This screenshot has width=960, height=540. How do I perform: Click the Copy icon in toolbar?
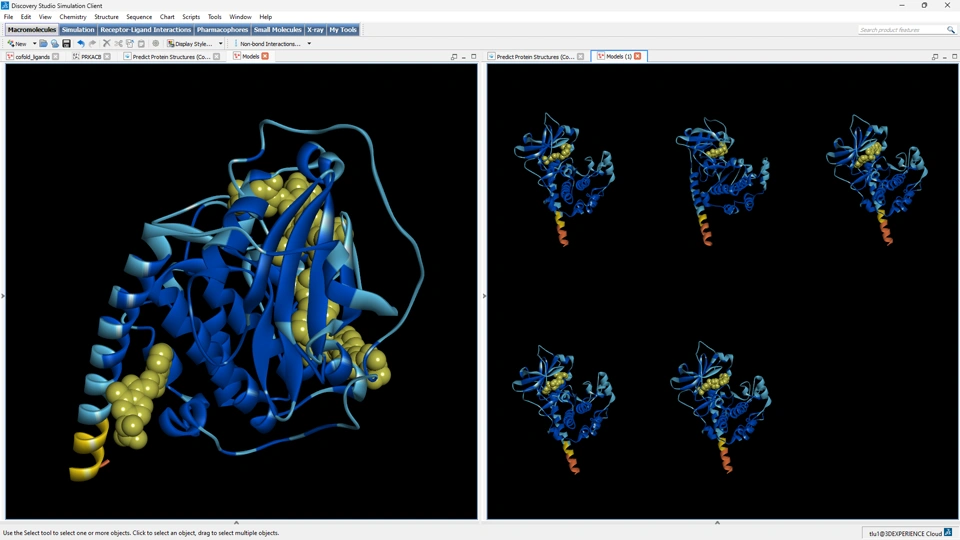click(130, 43)
